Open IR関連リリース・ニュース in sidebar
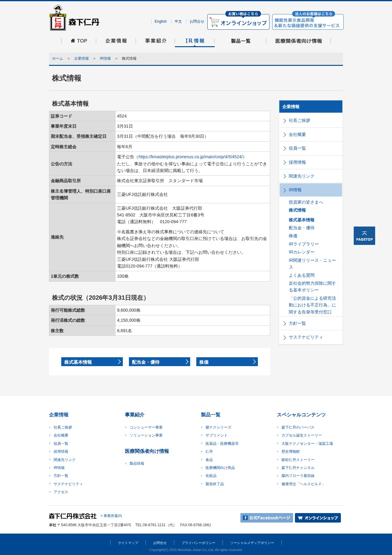This screenshot has height=555, width=392. pyautogui.click(x=312, y=264)
